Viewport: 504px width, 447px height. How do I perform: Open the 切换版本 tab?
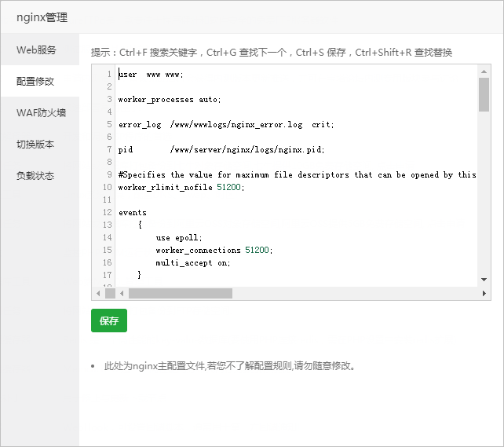[39, 144]
